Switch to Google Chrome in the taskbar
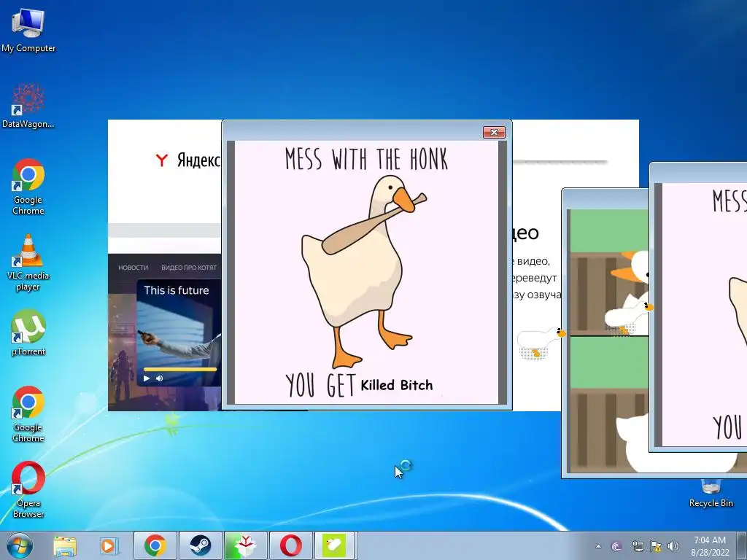The width and height of the screenshot is (747, 560). (x=155, y=545)
